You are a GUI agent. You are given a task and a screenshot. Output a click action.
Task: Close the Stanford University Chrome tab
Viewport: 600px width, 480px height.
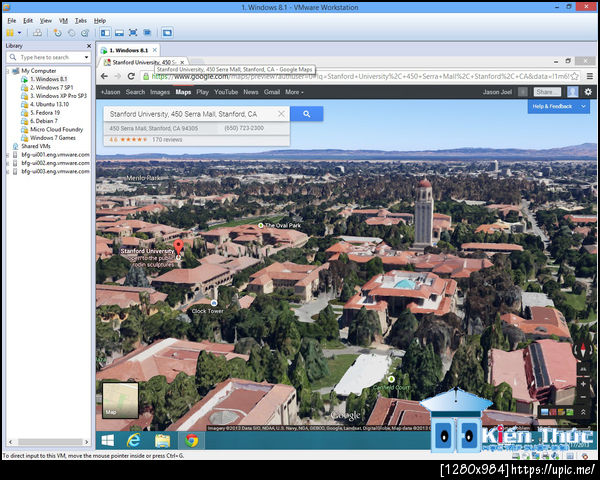point(183,62)
